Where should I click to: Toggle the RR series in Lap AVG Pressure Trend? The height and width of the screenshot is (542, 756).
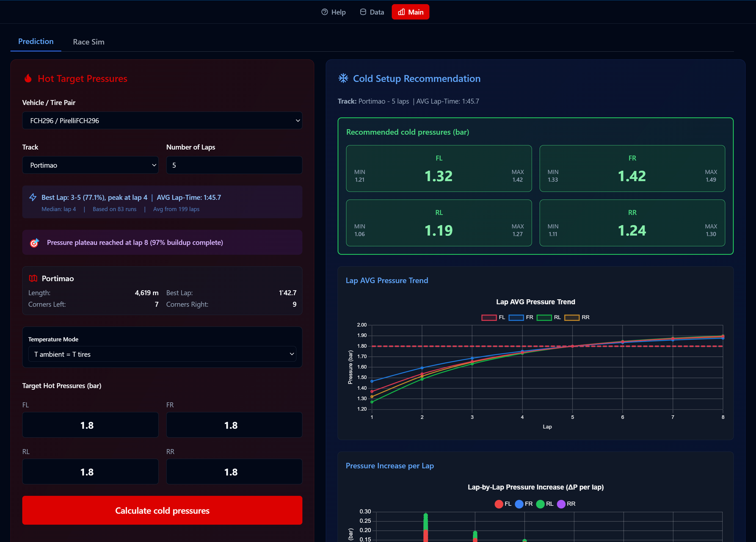point(576,317)
